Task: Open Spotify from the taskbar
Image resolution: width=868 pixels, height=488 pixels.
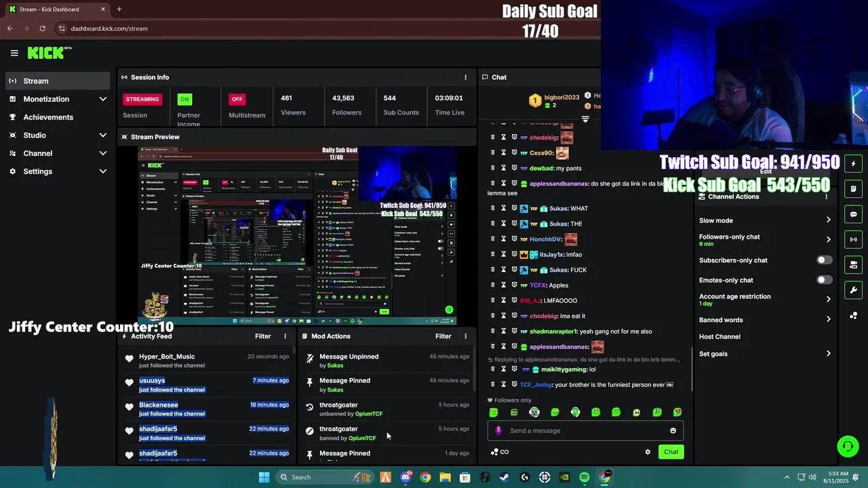Action: click(585, 477)
